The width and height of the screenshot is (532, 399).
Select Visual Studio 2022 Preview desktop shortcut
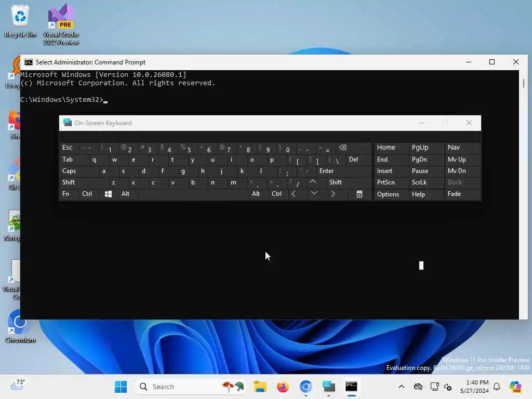[x=61, y=24]
